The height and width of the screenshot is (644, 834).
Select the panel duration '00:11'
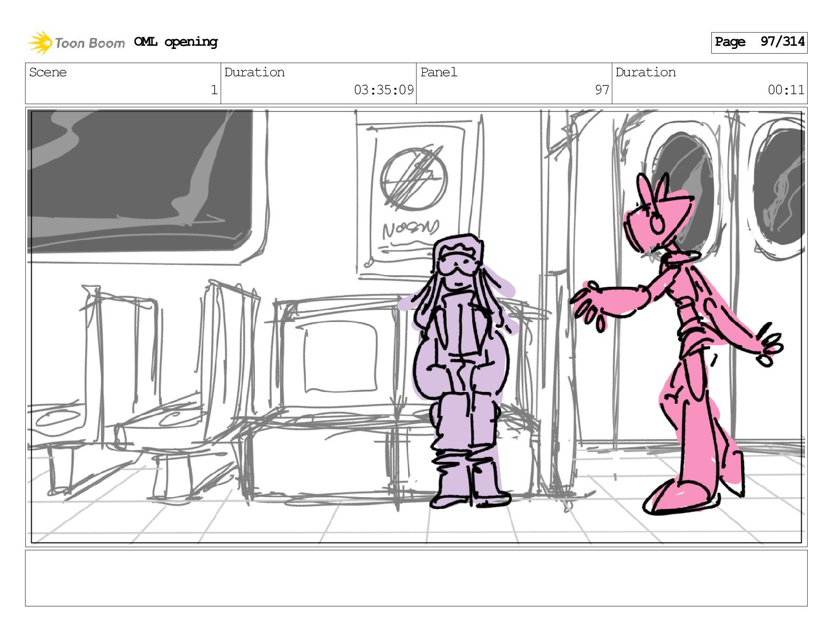[786, 90]
